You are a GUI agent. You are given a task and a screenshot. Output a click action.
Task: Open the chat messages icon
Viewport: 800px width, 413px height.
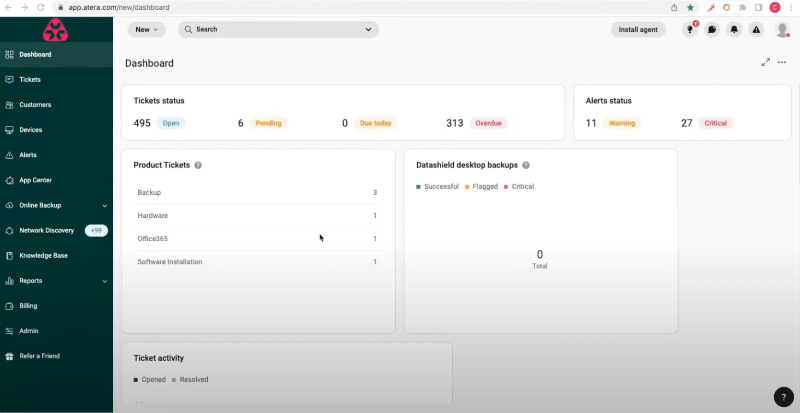712,30
